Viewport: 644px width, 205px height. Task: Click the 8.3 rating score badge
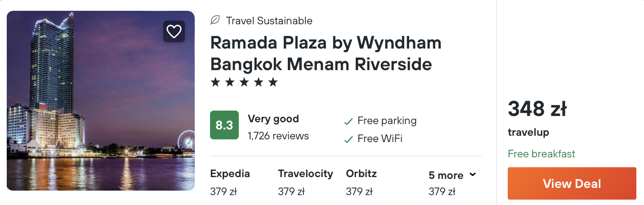tap(224, 125)
